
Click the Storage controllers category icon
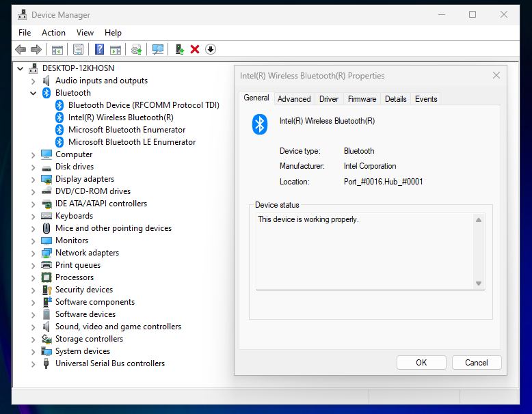[x=46, y=339]
